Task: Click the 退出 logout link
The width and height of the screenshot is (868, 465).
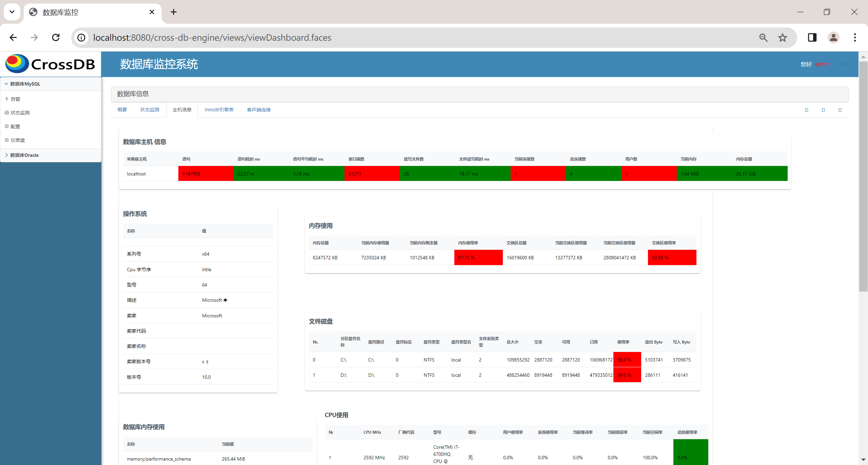Action: [x=844, y=64]
